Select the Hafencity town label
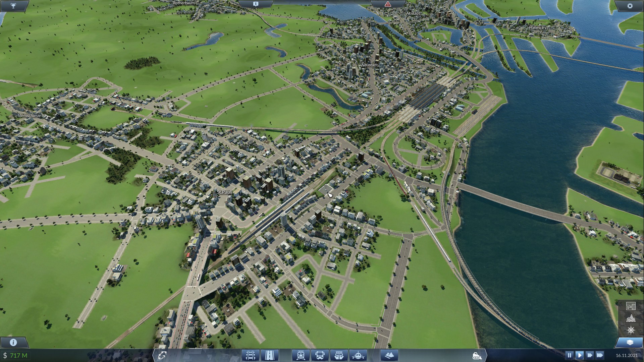 pyautogui.click(x=538, y=28)
